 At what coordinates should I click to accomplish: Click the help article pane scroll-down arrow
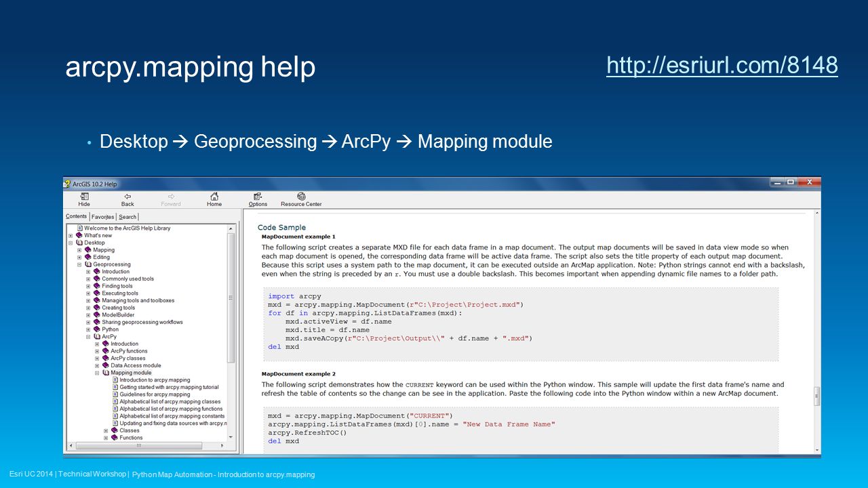[x=817, y=450]
